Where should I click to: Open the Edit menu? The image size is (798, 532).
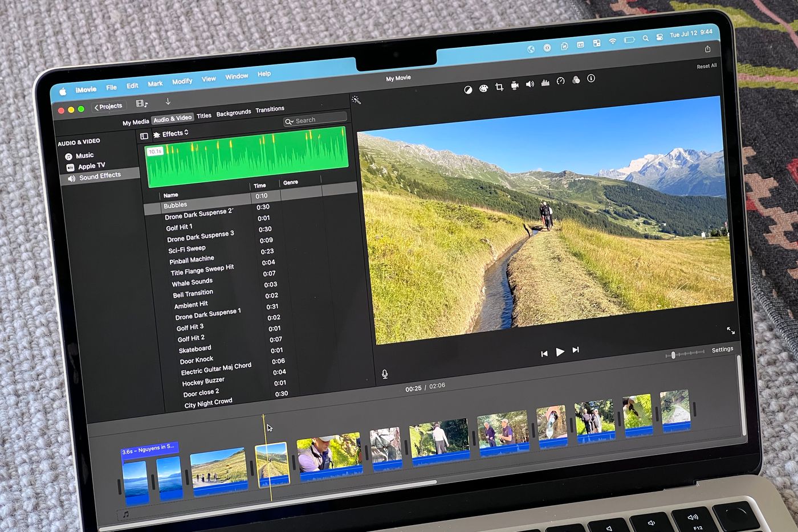[x=132, y=86]
